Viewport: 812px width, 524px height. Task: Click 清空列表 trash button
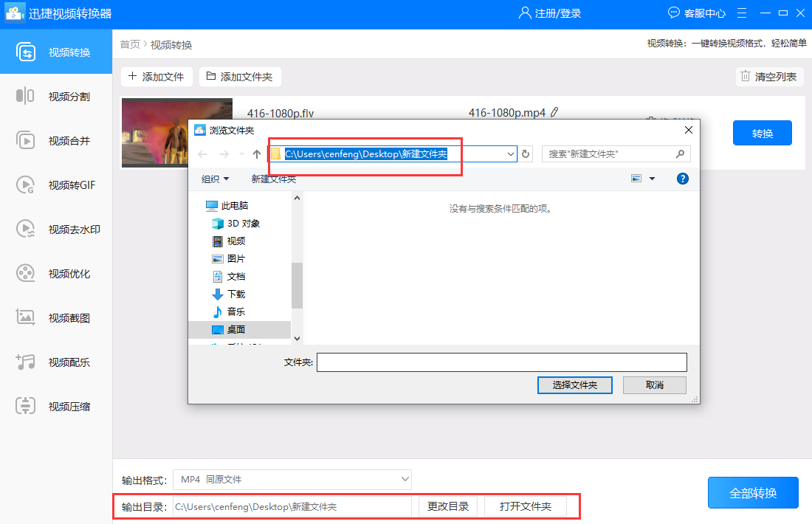(769, 77)
